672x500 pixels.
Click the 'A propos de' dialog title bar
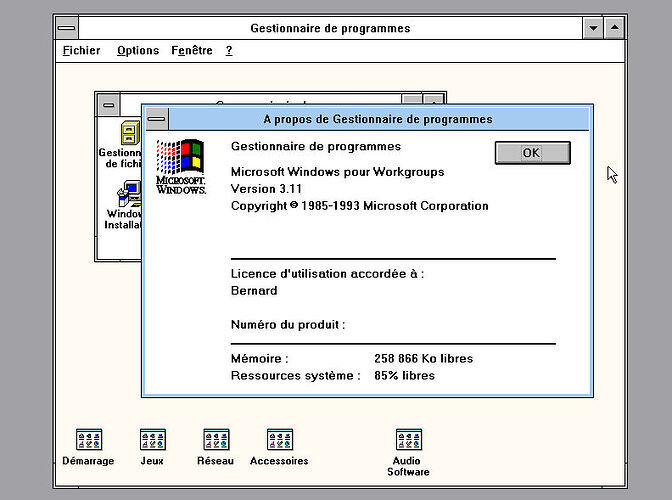point(378,119)
